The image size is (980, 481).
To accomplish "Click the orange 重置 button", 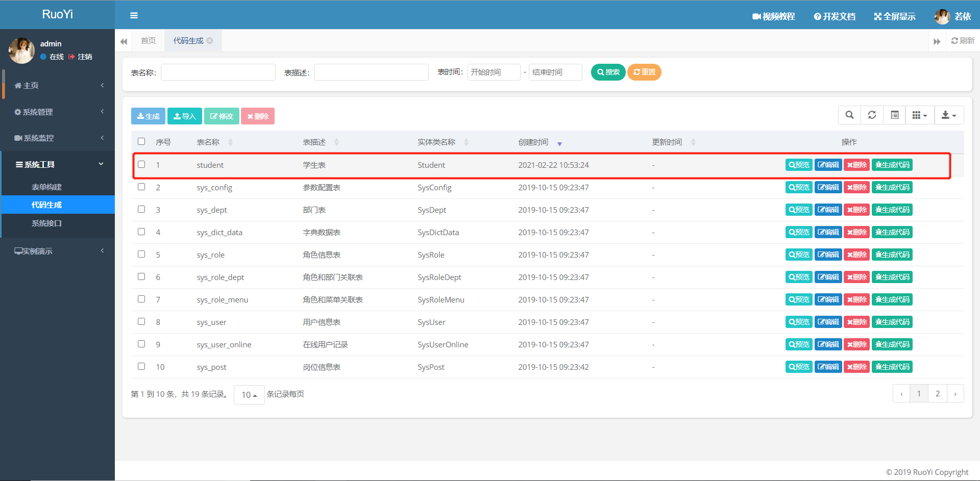I will (x=644, y=72).
